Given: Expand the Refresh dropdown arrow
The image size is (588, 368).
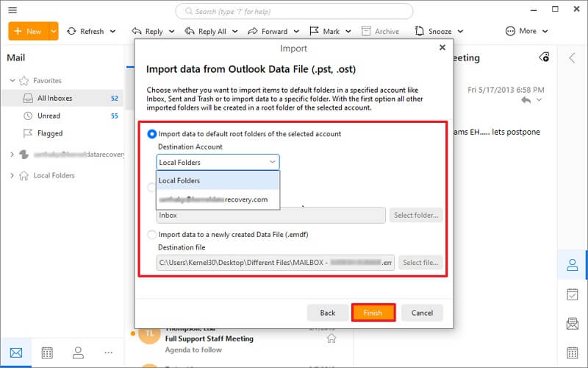Looking at the screenshot, I should click(113, 31).
